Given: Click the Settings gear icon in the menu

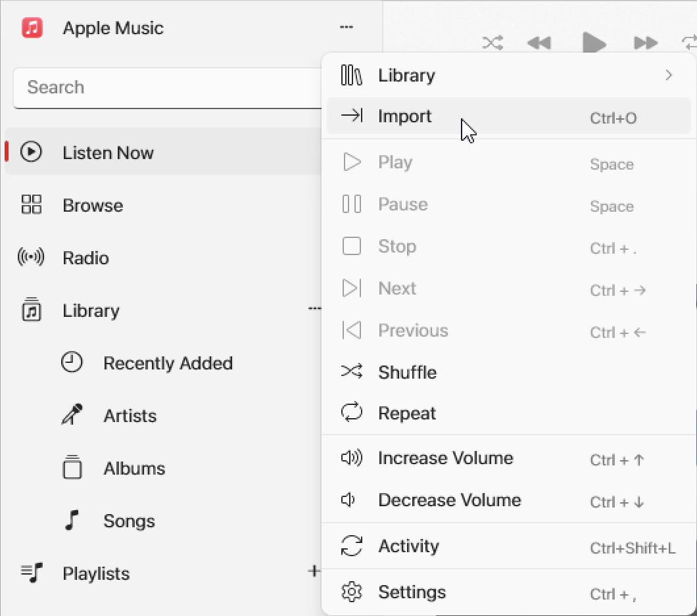Looking at the screenshot, I should 352,592.
